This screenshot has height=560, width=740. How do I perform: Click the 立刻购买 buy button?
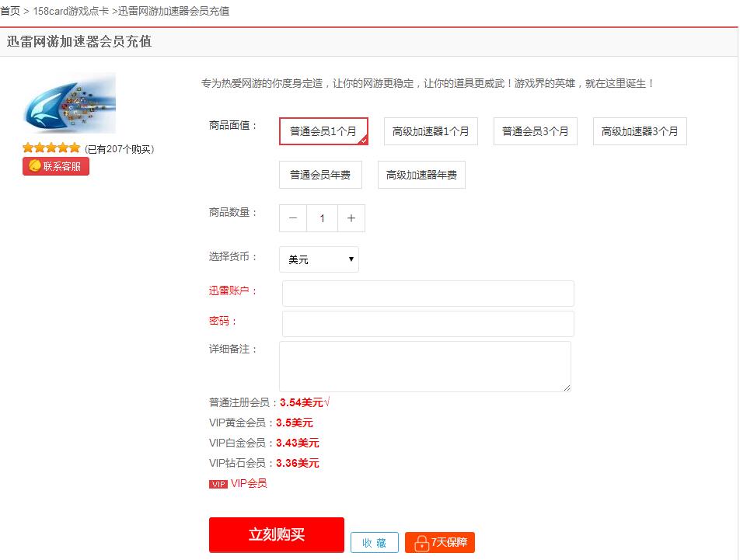tap(277, 534)
